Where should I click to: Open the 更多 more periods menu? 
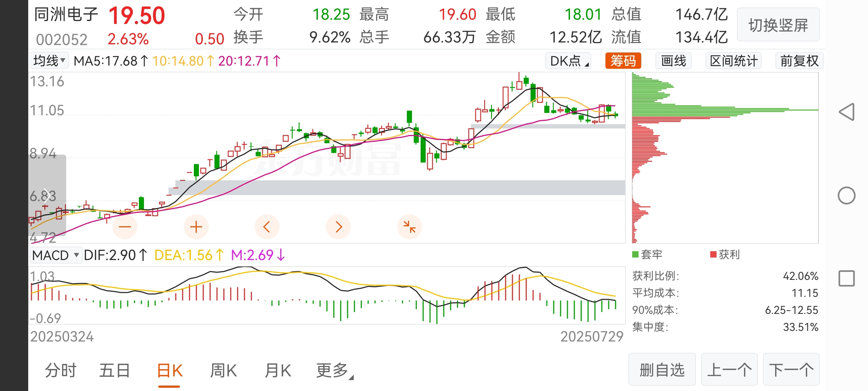click(x=335, y=371)
